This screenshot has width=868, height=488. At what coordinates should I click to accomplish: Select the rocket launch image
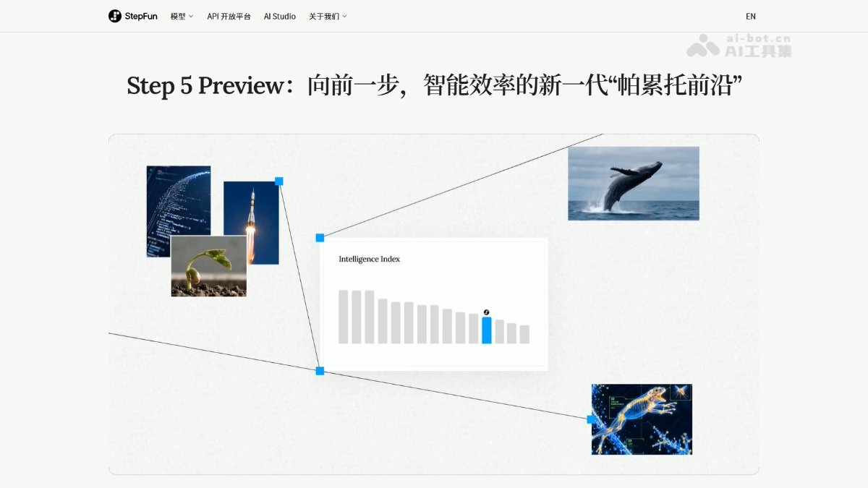251,223
